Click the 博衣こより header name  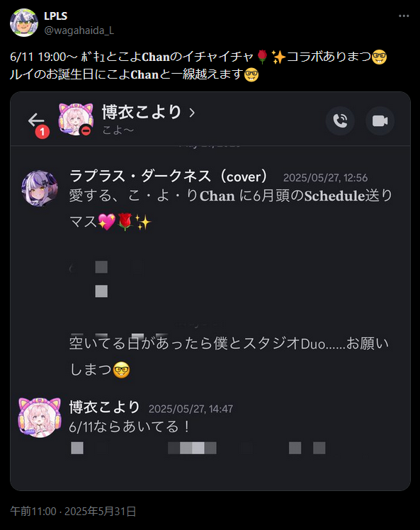(142, 112)
